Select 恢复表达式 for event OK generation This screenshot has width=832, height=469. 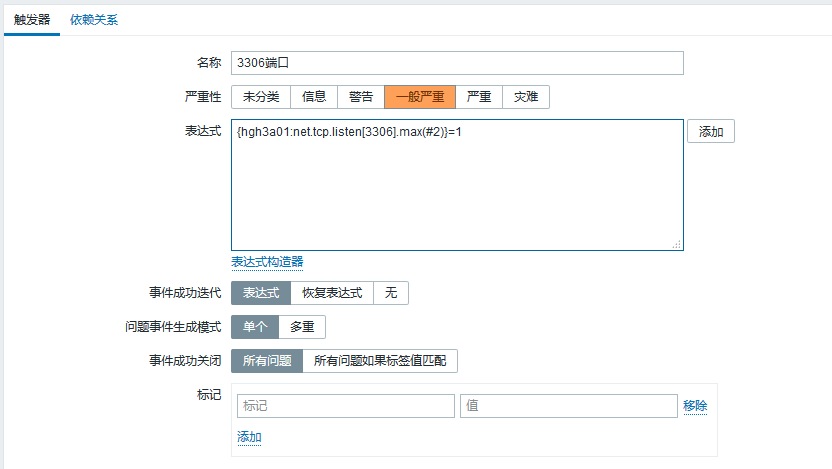pyautogui.click(x=332, y=293)
